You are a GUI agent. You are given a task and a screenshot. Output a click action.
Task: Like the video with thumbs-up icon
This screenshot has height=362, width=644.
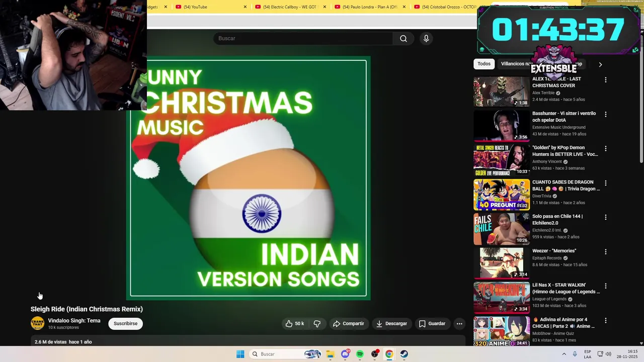295,324
